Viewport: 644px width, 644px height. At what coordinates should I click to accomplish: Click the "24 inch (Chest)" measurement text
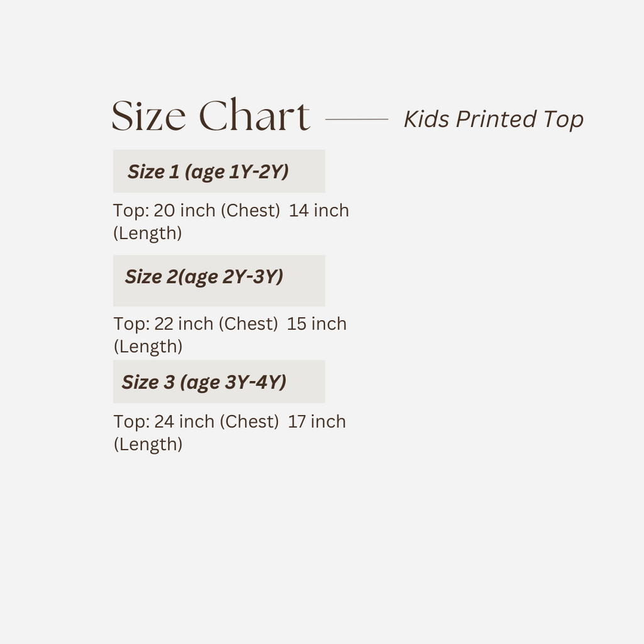[216, 421]
